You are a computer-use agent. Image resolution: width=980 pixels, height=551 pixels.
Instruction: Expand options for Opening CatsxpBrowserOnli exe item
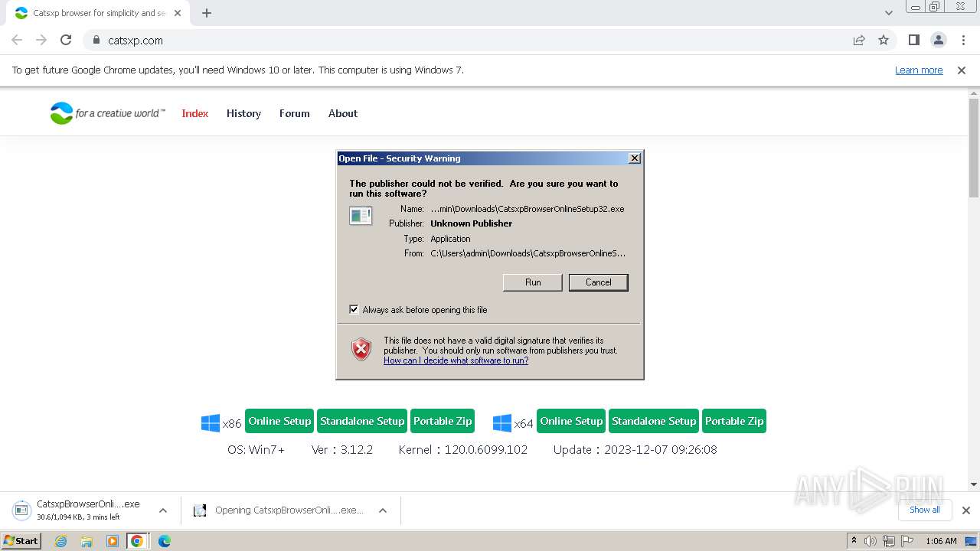pos(383,510)
